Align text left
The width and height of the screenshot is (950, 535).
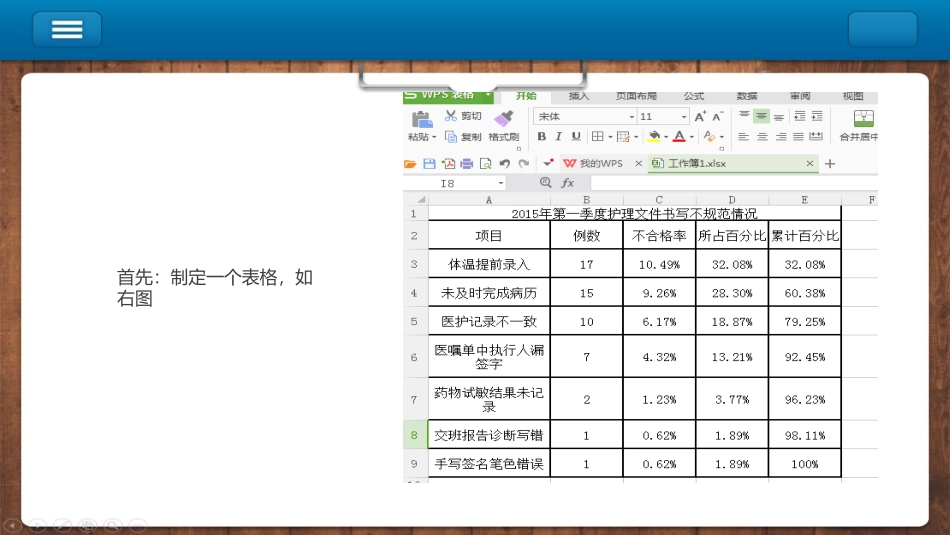click(x=744, y=136)
